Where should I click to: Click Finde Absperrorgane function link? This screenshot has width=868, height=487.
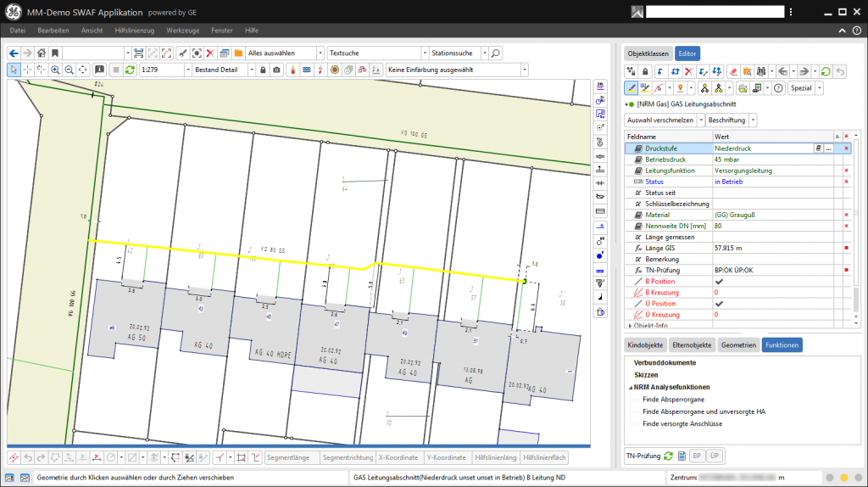(673, 399)
